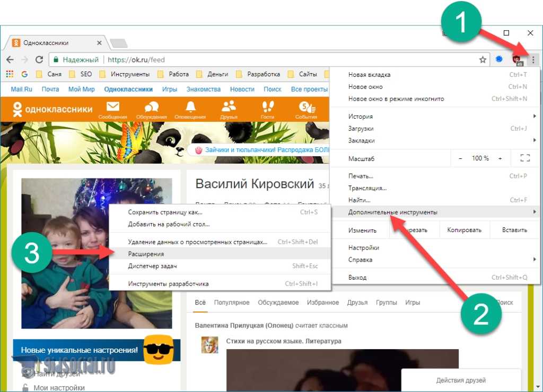Switch to Популярное feed tab
This screenshot has width=543, height=392.
pyautogui.click(x=232, y=302)
